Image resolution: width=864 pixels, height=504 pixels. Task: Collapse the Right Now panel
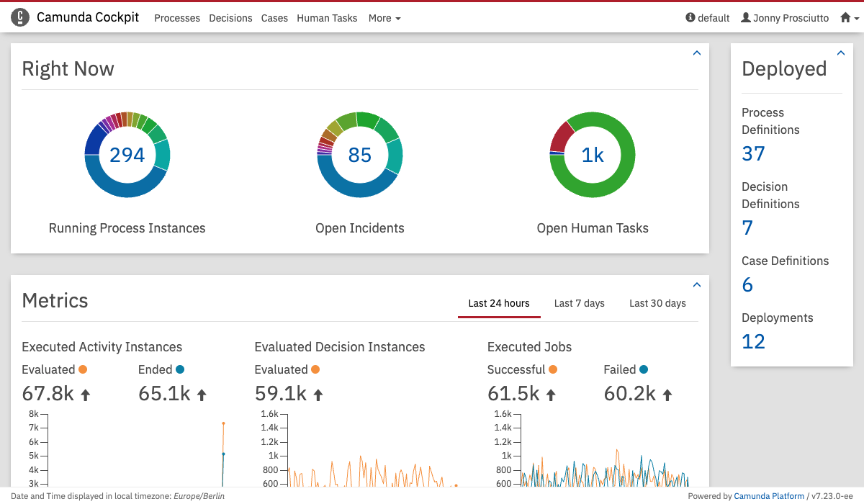[x=696, y=53]
